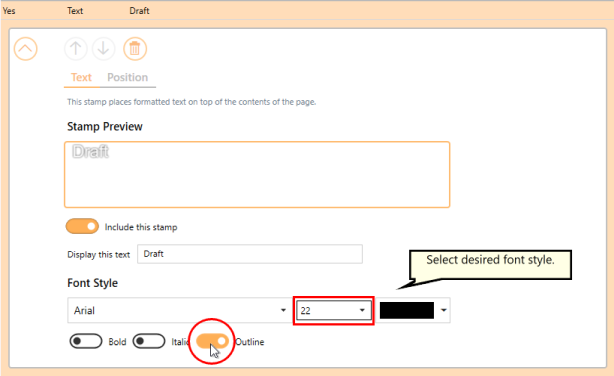Switch to the Text tab
The width and height of the screenshot is (614, 376).
[81, 77]
